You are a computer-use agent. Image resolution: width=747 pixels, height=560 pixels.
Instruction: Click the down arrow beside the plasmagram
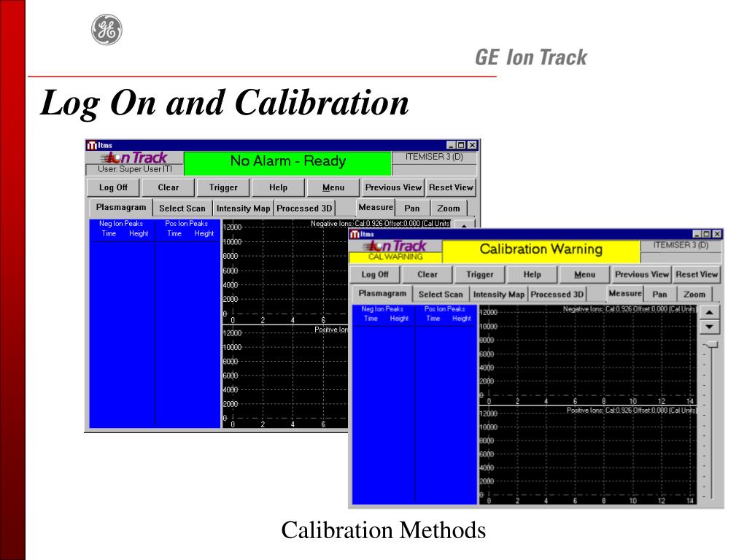pyautogui.click(x=709, y=327)
